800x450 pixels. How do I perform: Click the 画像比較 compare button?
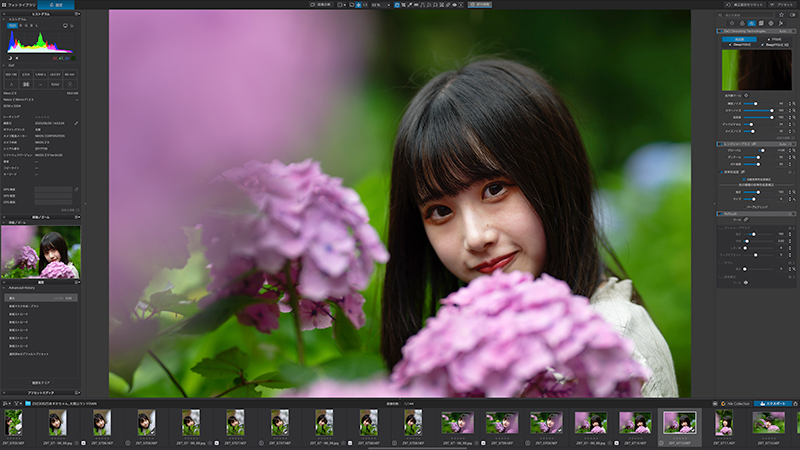coord(321,5)
